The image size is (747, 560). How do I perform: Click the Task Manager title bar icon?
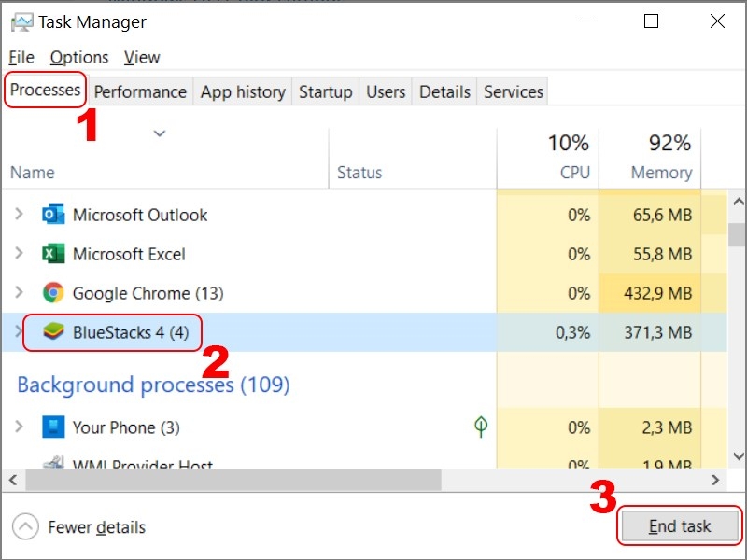[21, 21]
